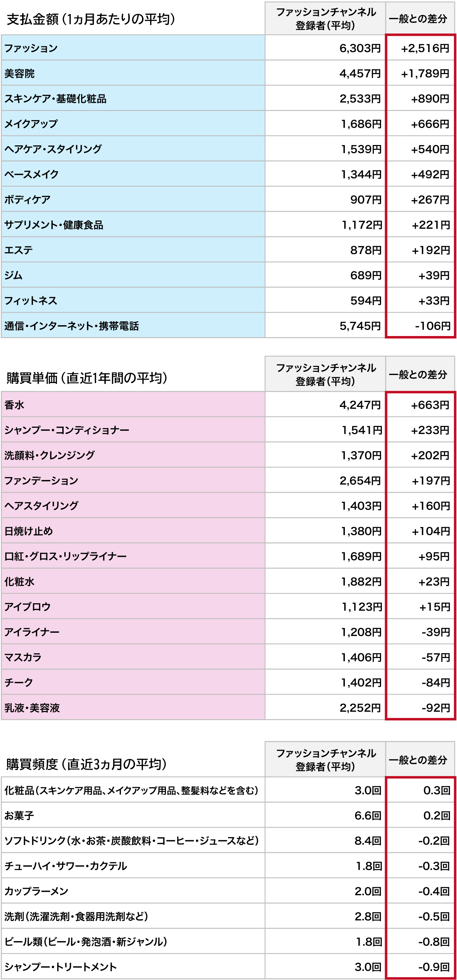457x980 pixels.
Task: Click the ファッション row label cell
Action: pos(31,48)
